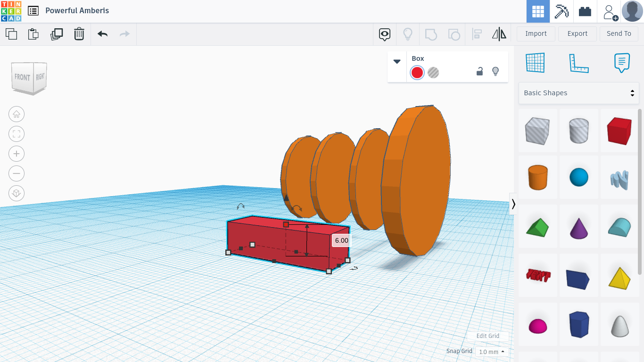Delete the selected shape with trash icon

click(79, 34)
